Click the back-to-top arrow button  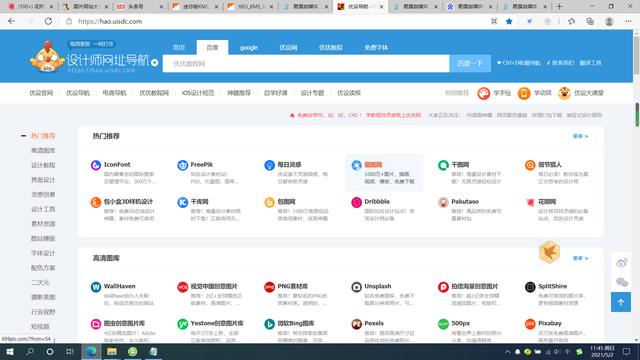coord(621,302)
